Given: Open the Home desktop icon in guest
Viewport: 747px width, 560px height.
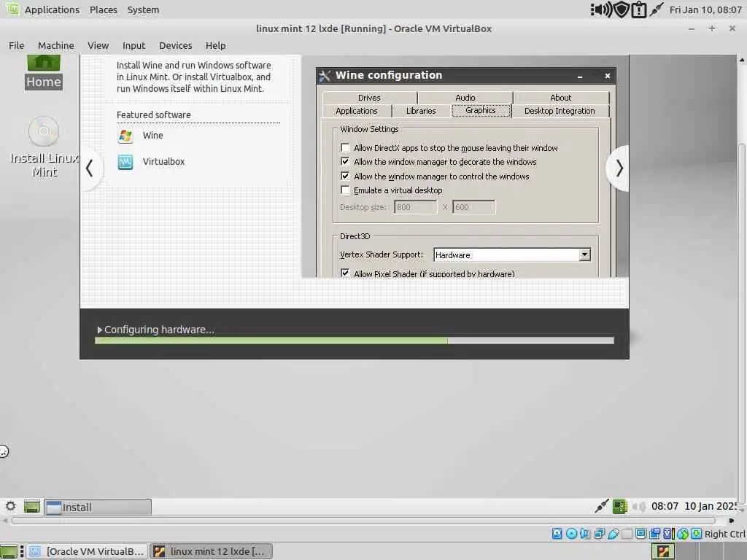Looking at the screenshot, I should coord(43,72).
